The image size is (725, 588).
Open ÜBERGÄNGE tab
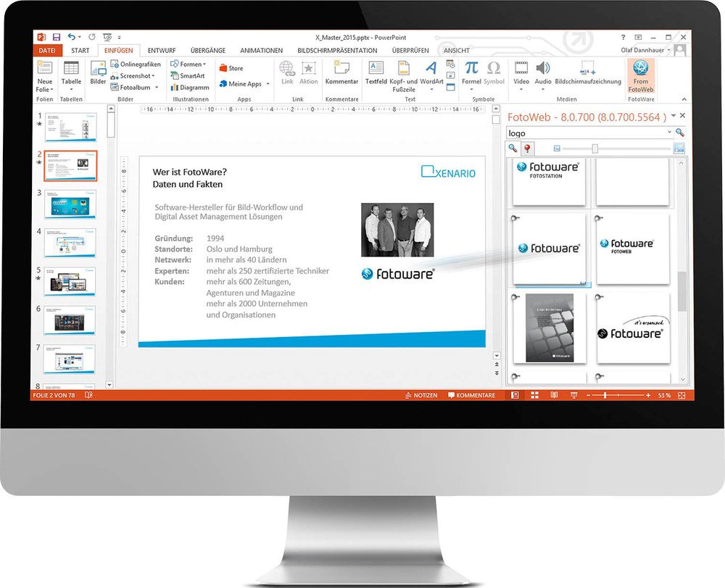[x=208, y=50]
